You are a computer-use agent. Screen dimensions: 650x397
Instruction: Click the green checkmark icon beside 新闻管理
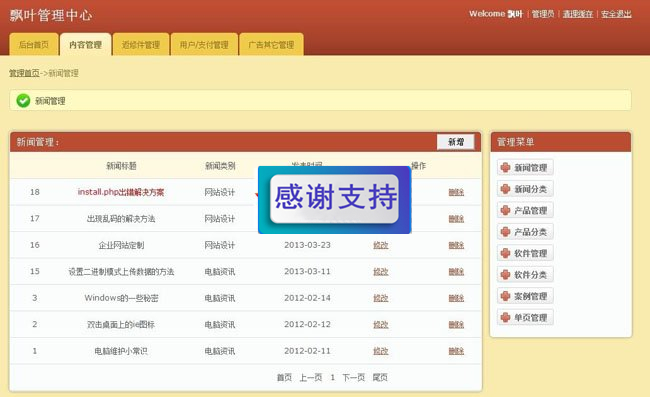tap(23, 101)
